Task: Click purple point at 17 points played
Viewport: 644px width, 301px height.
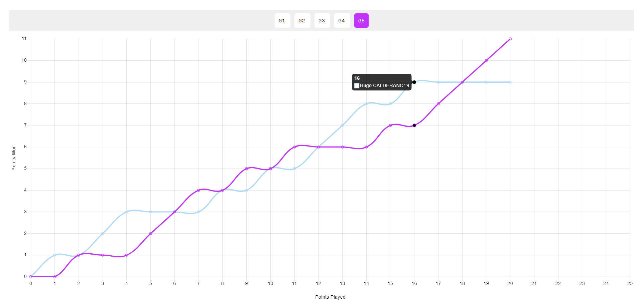Action: coord(438,104)
